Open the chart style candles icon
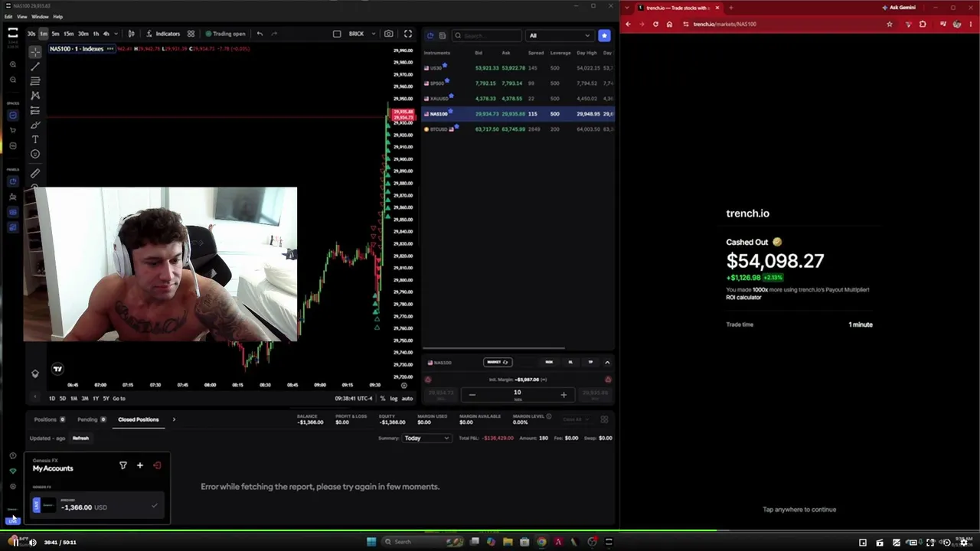The height and width of the screenshot is (551, 980). tap(131, 34)
